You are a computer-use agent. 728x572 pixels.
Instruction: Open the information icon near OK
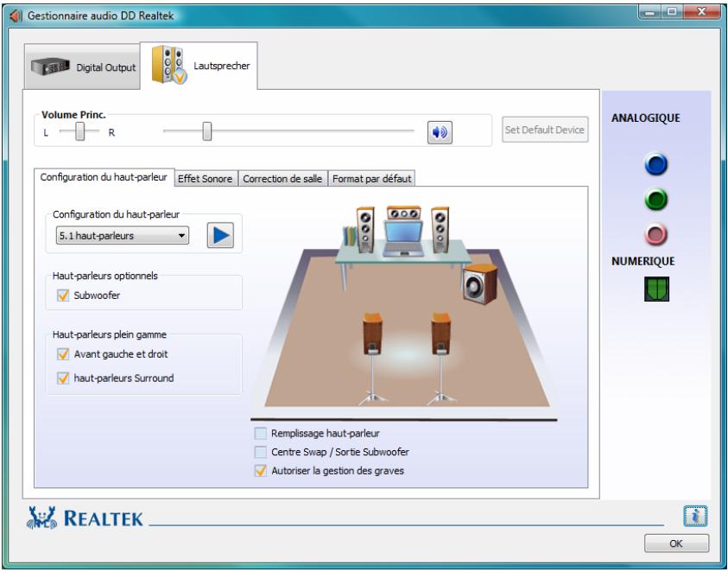(695, 516)
